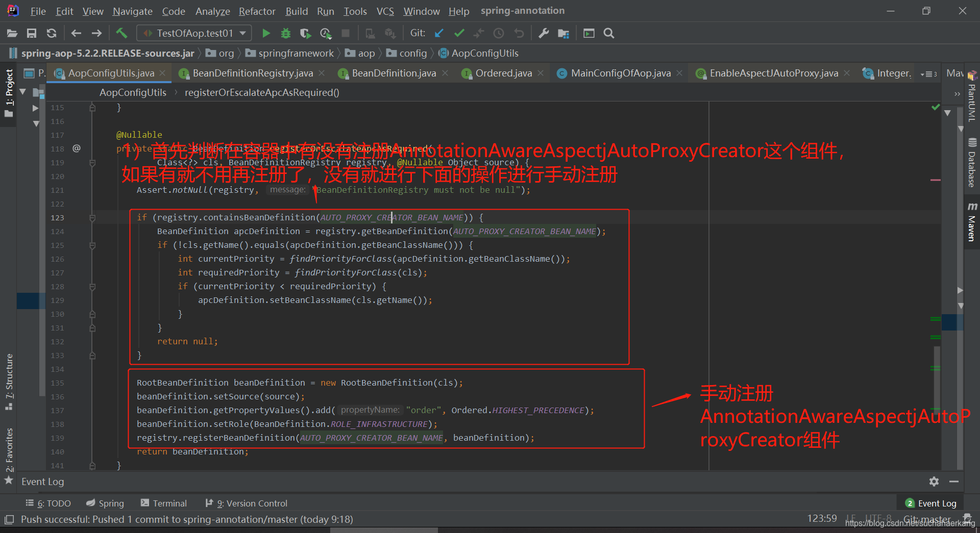Click the Synchronize refresh icon
980x533 pixels.
[x=52, y=33]
